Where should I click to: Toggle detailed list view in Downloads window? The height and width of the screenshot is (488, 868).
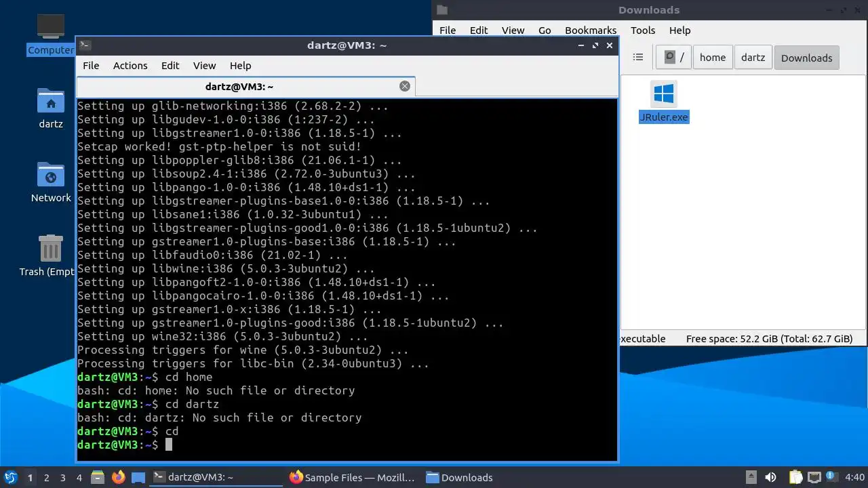(637, 58)
